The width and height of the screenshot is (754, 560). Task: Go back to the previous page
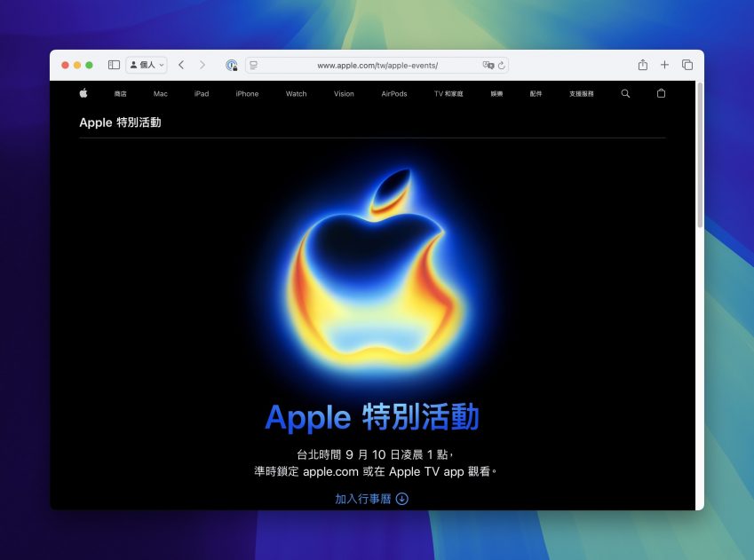181,65
